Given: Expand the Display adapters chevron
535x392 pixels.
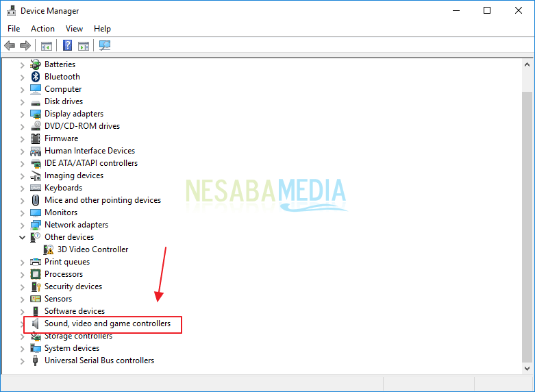Looking at the screenshot, I should click(22, 114).
